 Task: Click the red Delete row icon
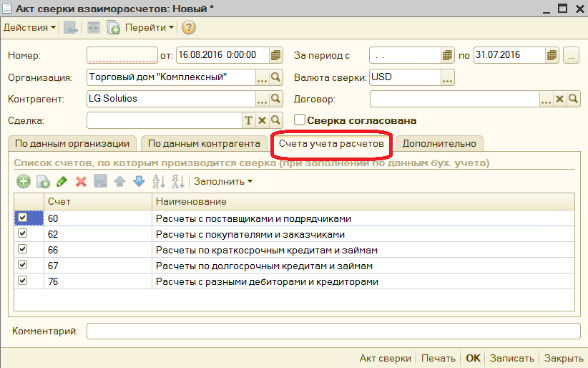click(x=81, y=182)
